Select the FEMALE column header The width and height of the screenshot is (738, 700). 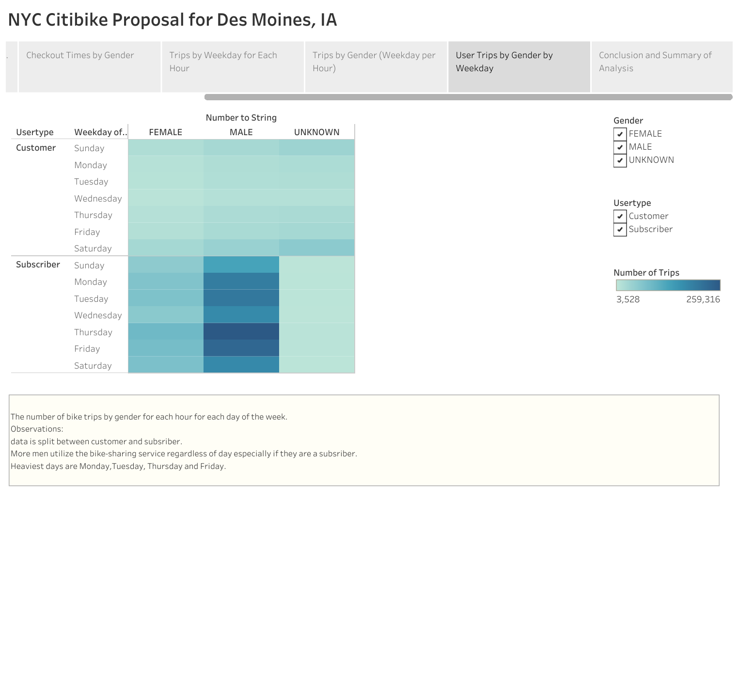[x=165, y=132]
